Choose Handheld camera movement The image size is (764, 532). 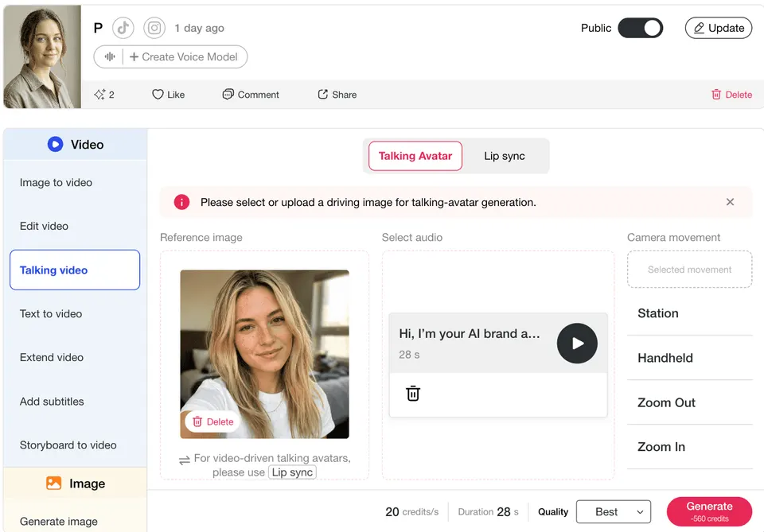coord(689,358)
